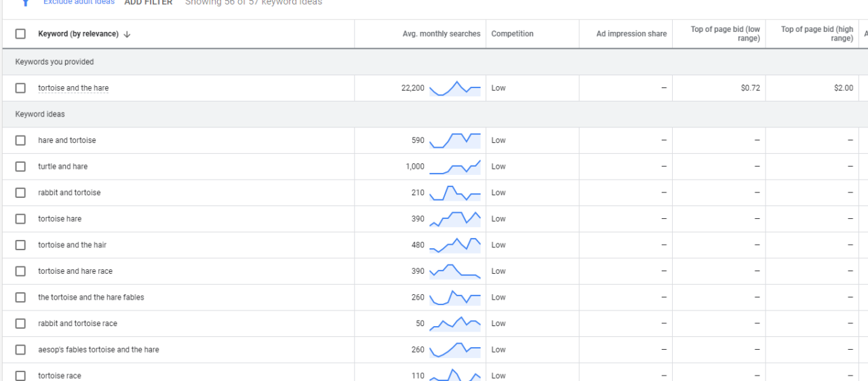Sort by the Competition column header
This screenshot has height=381, width=868.
[x=512, y=34]
